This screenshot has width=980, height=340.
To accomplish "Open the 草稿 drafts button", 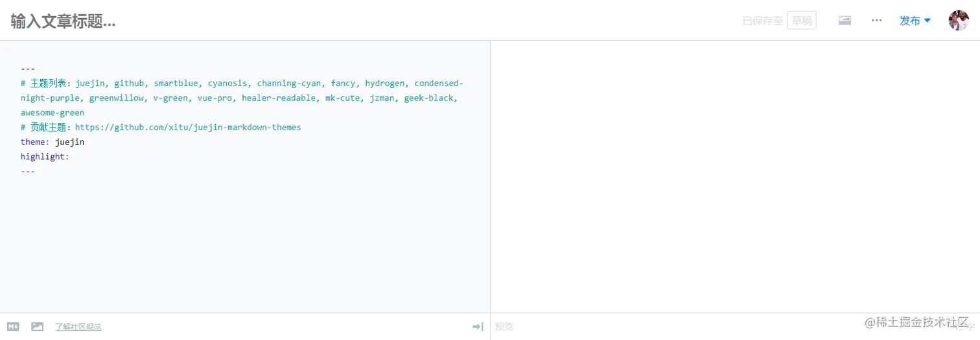I will pyautogui.click(x=802, y=21).
